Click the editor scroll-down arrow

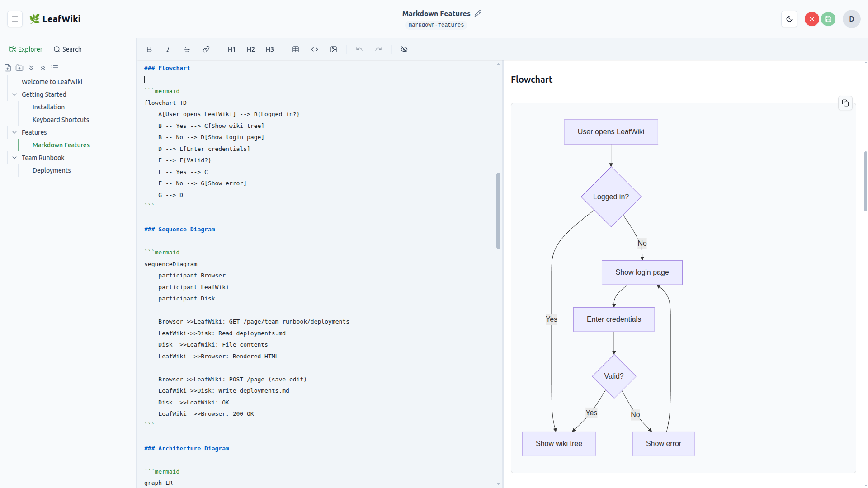498,483
